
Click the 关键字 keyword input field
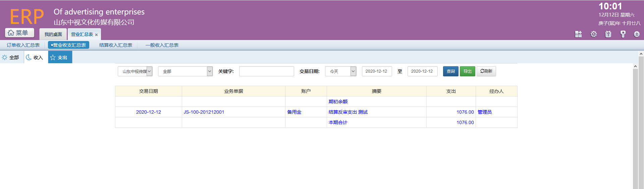coord(267,71)
